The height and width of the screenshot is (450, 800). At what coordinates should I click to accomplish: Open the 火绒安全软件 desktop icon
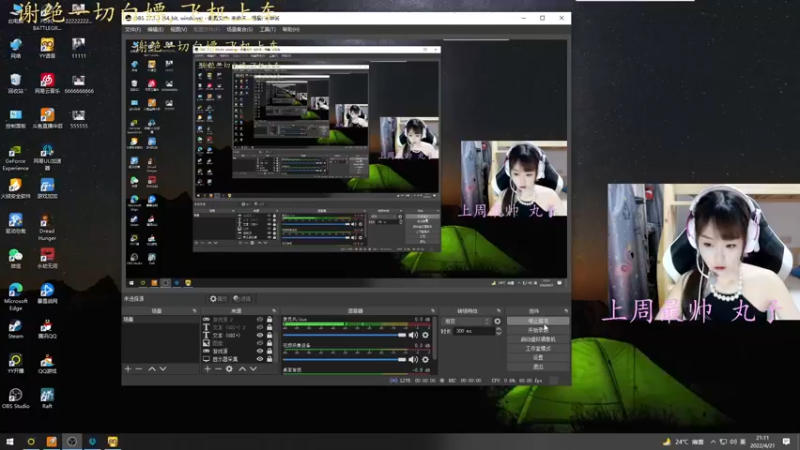pyautogui.click(x=15, y=188)
